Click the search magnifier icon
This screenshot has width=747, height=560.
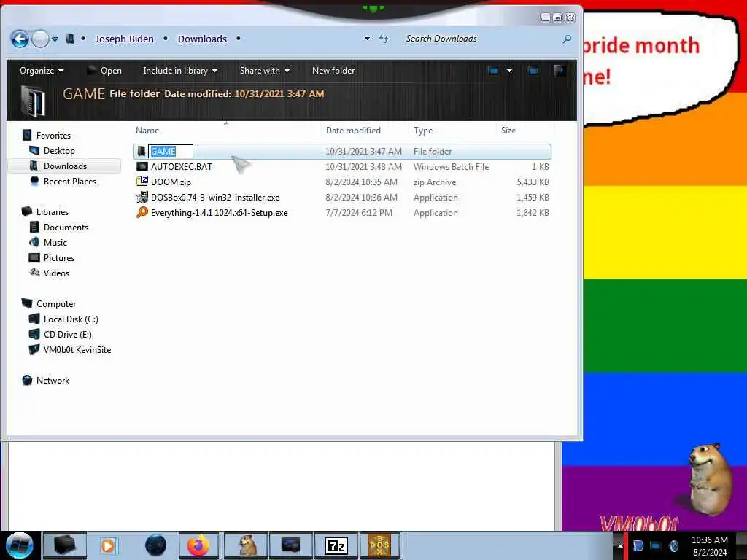tap(567, 39)
